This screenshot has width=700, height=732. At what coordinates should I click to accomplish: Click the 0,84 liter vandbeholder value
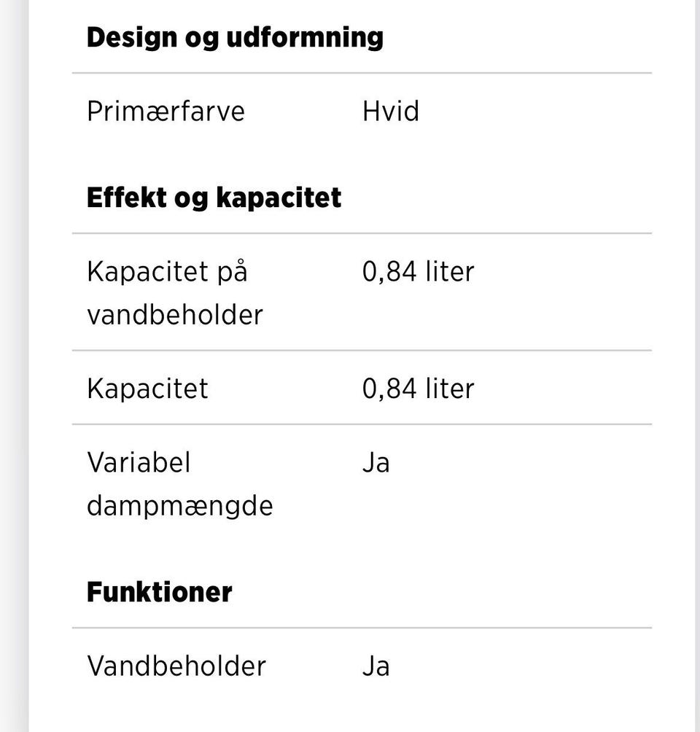pyautogui.click(x=419, y=272)
